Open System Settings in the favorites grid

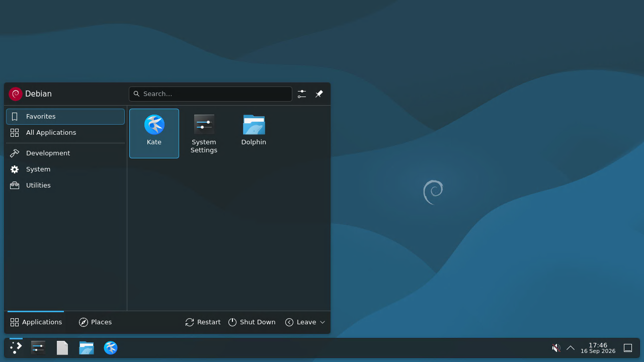(x=204, y=133)
